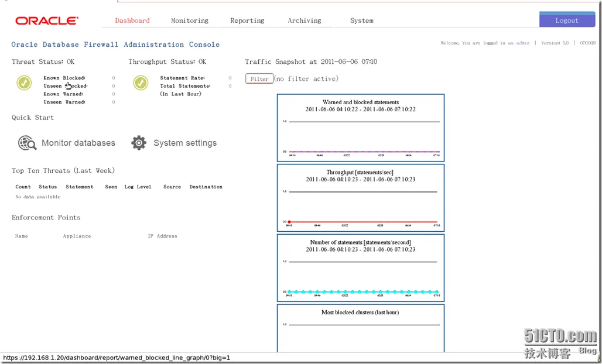Click the Count column header
The height and width of the screenshot is (364, 602).
click(23, 187)
